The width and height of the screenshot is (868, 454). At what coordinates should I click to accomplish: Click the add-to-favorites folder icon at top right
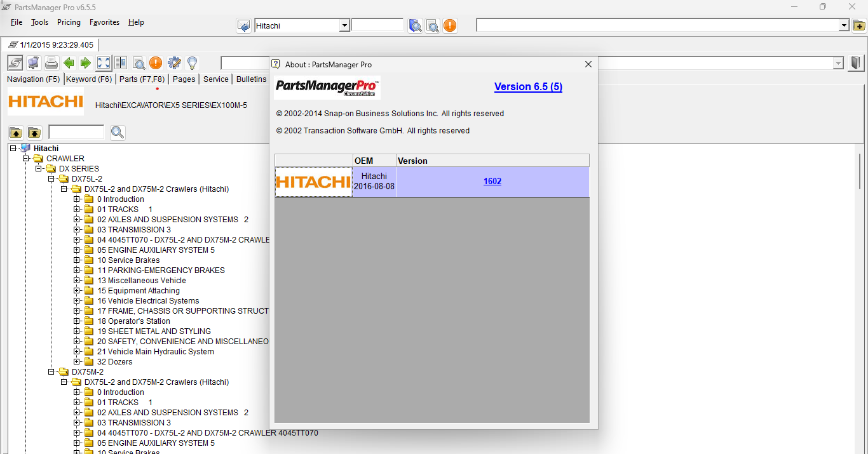point(858,25)
